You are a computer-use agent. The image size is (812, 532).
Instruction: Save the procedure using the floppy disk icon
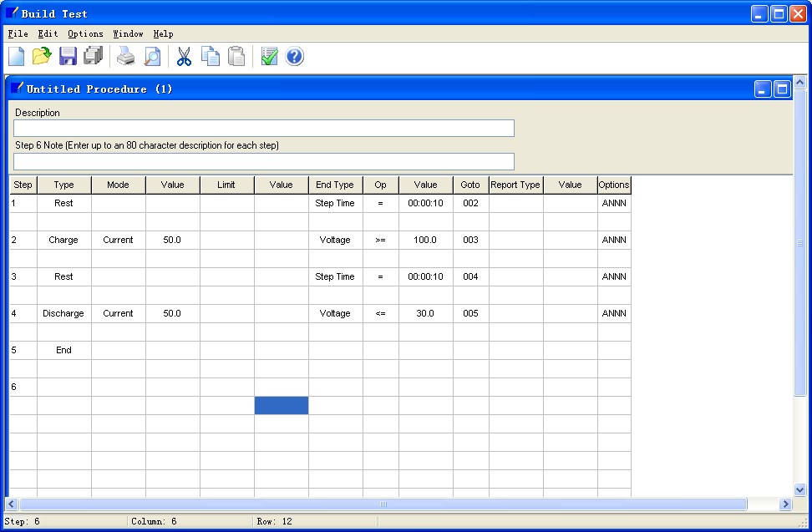point(68,57)
